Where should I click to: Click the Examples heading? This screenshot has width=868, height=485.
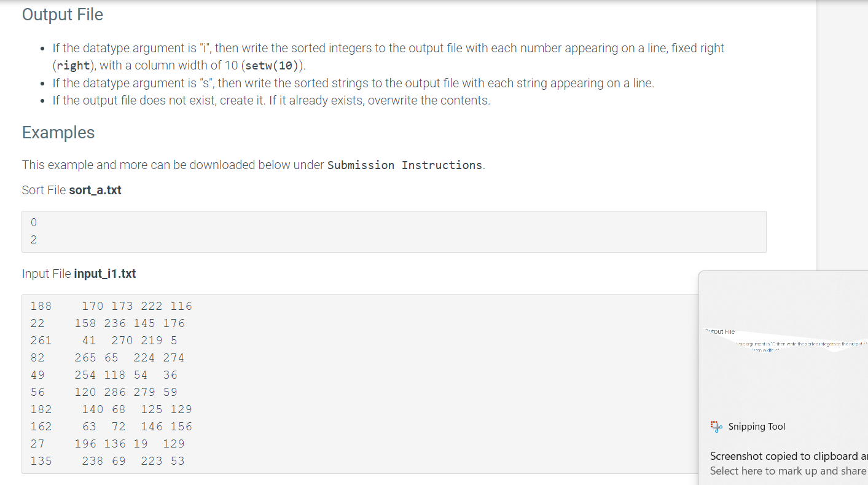[58, 132]
